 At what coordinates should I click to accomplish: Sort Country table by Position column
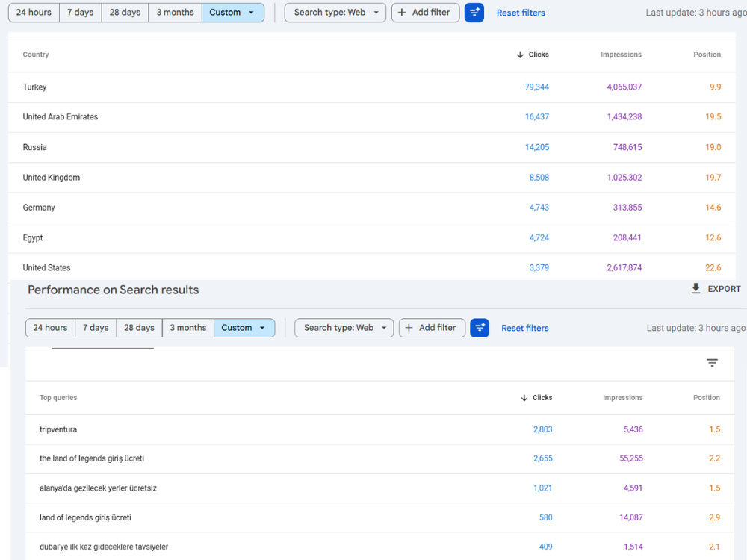(707, 55)
